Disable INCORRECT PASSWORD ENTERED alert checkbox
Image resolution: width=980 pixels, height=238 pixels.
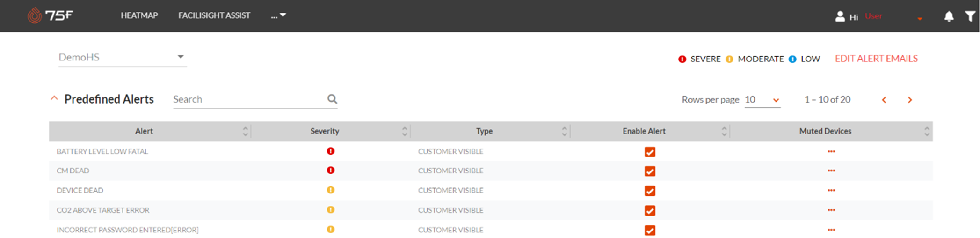point(650,230)
